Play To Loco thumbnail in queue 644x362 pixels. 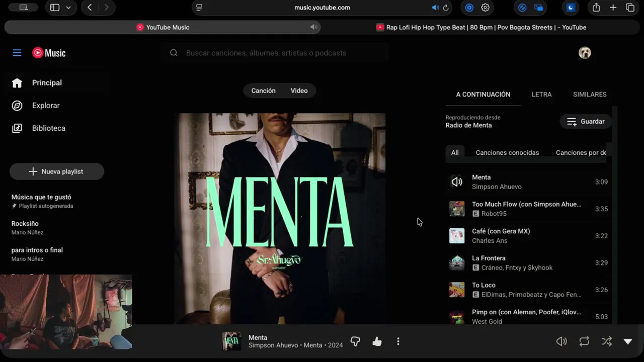coord(457,290)
